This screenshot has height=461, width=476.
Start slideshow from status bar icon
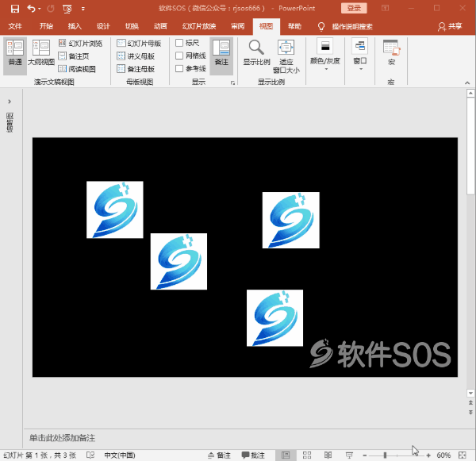(349, 455)
